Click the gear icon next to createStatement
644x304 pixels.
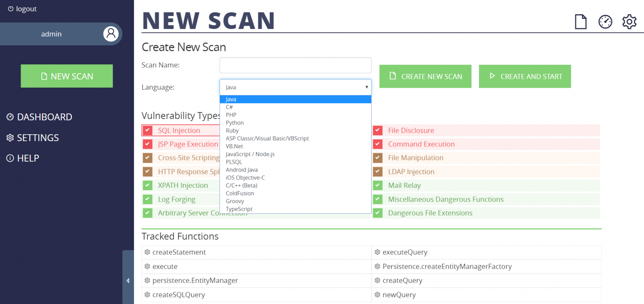tap(147, 252)
